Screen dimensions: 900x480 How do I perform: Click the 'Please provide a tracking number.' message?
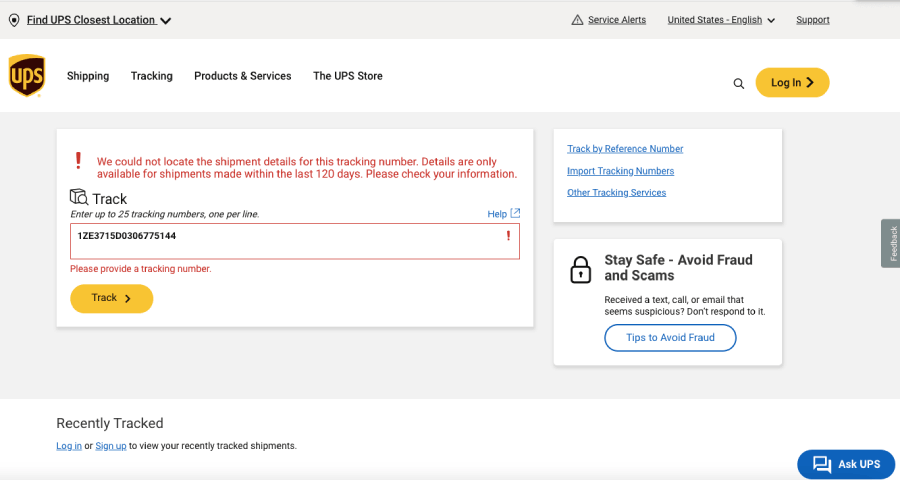click(x=141, y=269)
